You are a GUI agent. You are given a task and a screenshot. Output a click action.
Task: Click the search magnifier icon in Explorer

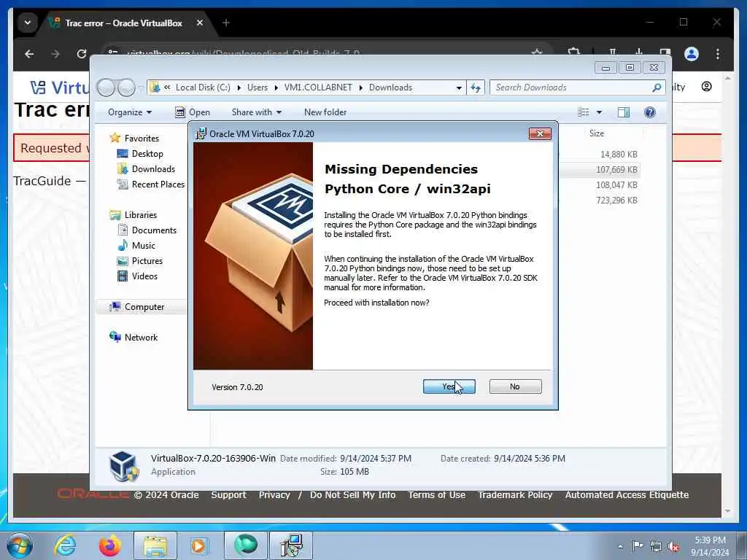pyautogui.click(x=657, y=87)
